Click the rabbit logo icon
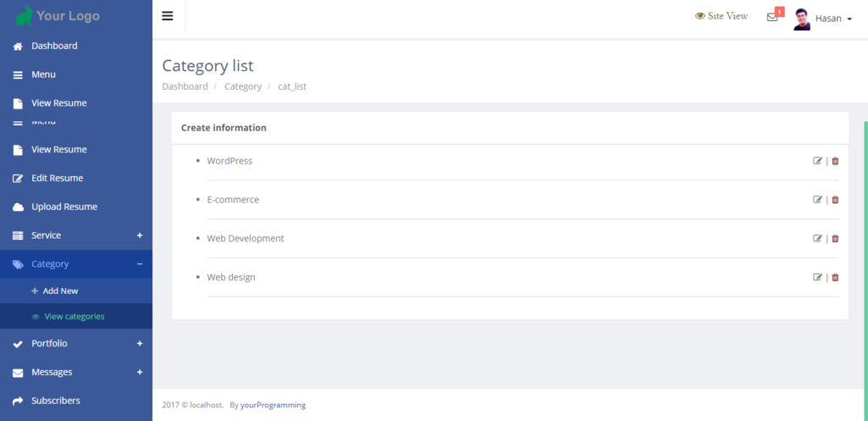The width and height of the screenshot is (868, 421). 24,15
